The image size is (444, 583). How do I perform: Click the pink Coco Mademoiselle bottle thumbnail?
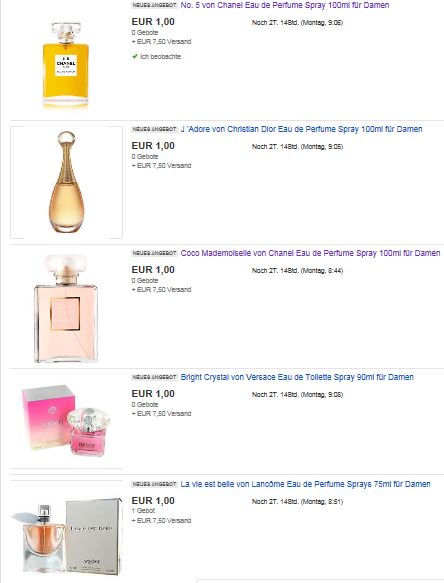click(x=66, y=308)
